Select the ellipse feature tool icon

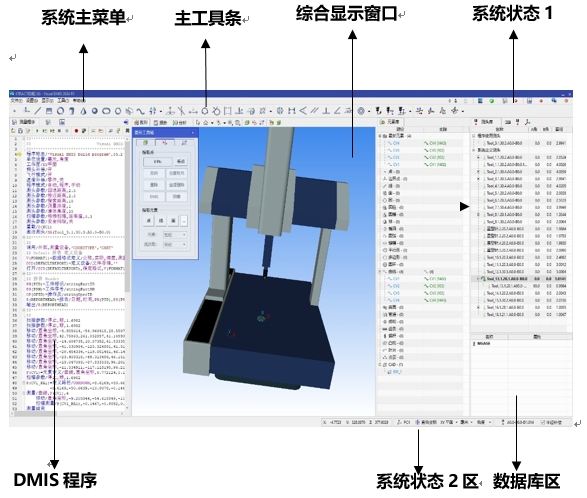click(x=106, y=111)
